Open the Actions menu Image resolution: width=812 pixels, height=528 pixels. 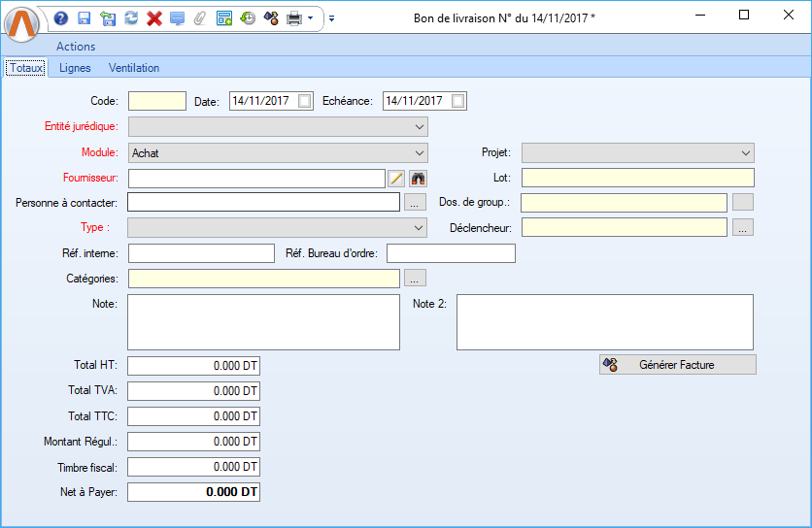[76, 46]
